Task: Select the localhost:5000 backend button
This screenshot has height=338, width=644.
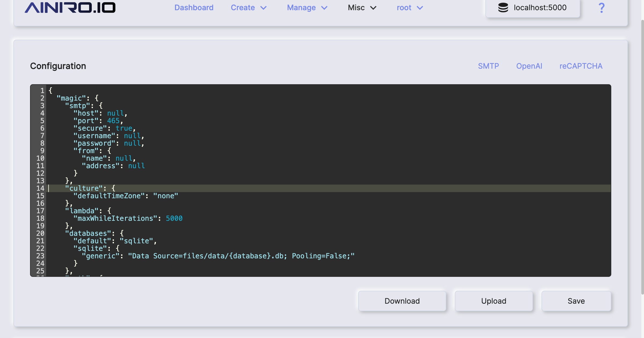Action: click(x=533, y=8)
